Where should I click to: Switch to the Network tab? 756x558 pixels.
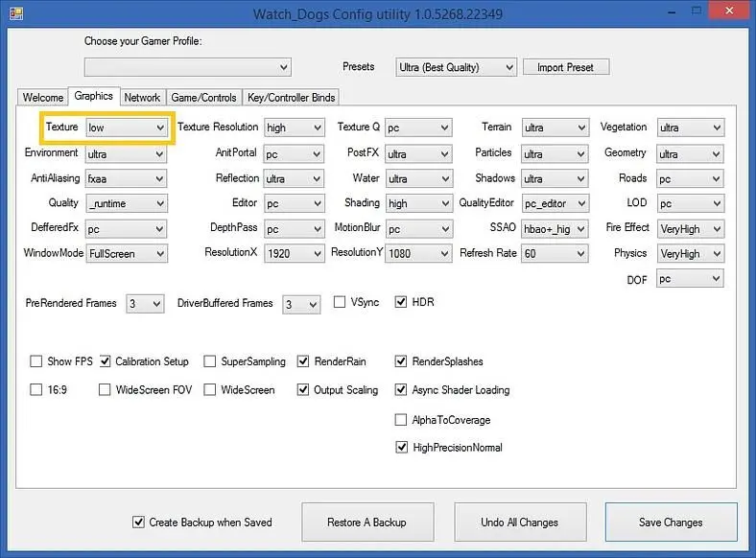pos(142,98)
